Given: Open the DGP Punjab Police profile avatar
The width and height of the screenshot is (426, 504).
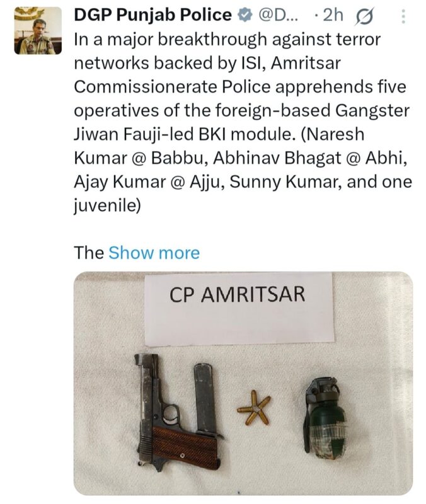Looking at the screenshot, I should point(38,30).
